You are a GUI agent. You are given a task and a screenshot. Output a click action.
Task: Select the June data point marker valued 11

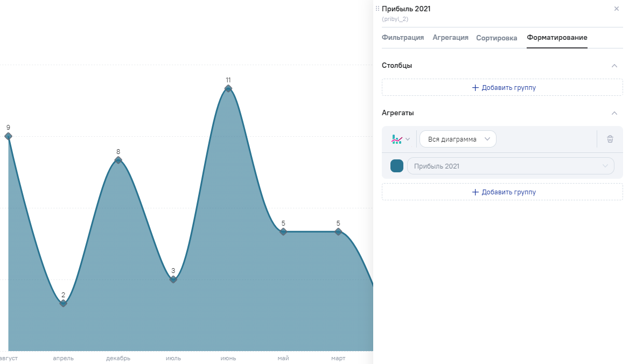[x=228, y=88]
